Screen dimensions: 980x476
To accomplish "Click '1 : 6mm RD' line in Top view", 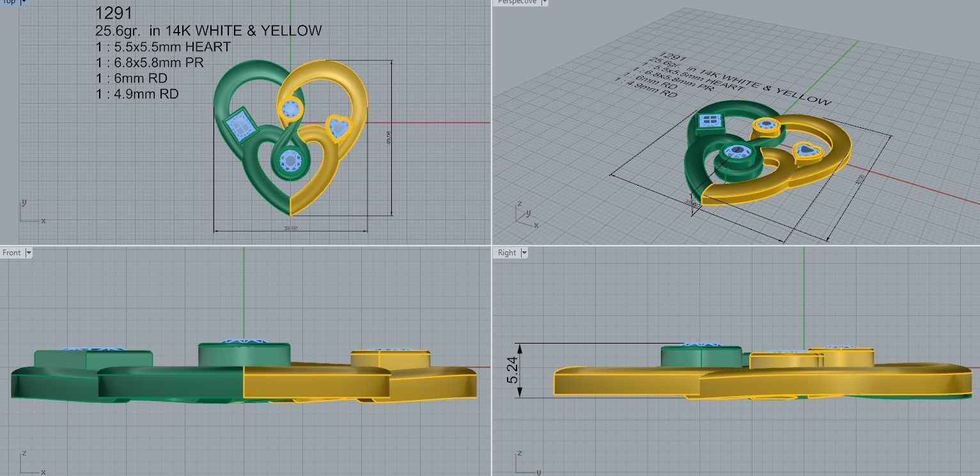I will tap(131, 78).
